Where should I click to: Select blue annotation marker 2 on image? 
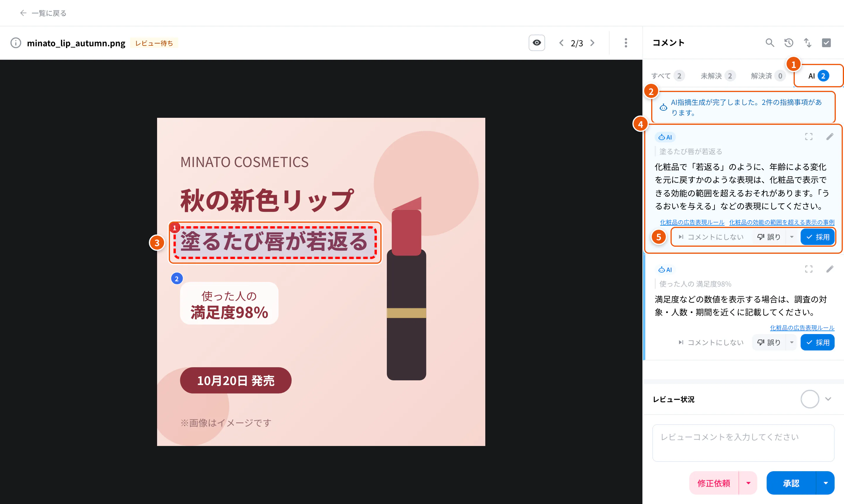click(177, 278)
